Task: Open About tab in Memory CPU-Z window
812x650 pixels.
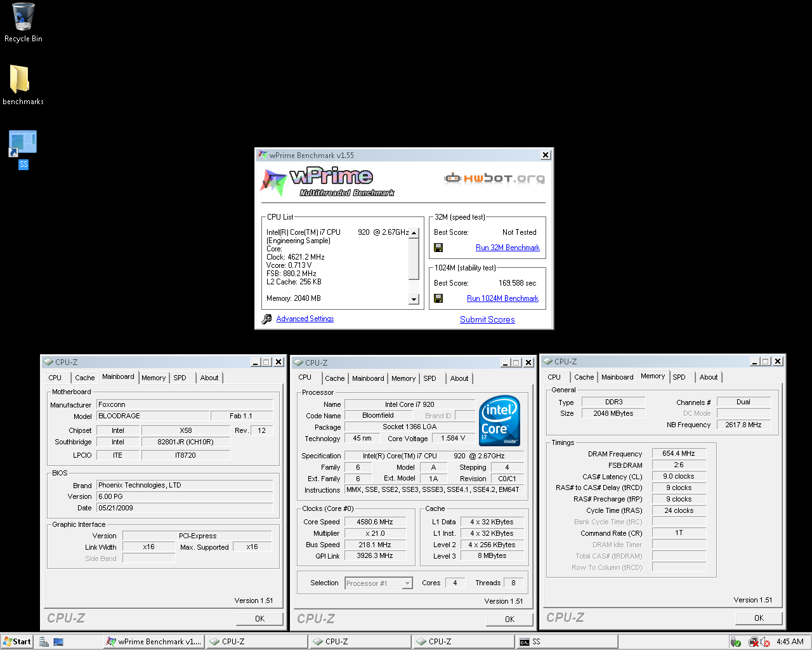Action: pyautogui.click(x=709, y=377)
